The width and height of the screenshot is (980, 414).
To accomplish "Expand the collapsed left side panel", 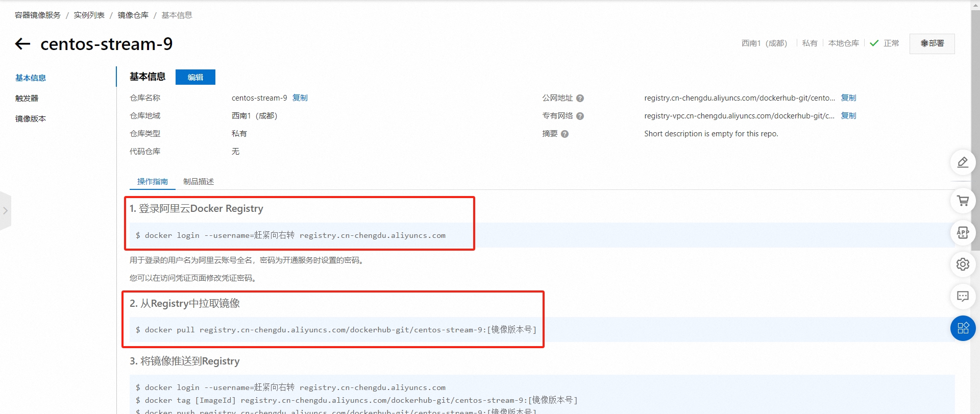I will (5, 210).
